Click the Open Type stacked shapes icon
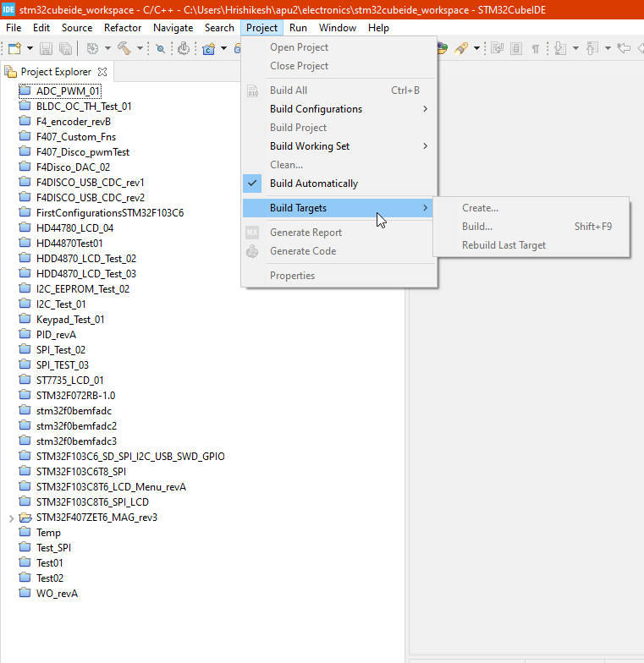 [442, 49]
